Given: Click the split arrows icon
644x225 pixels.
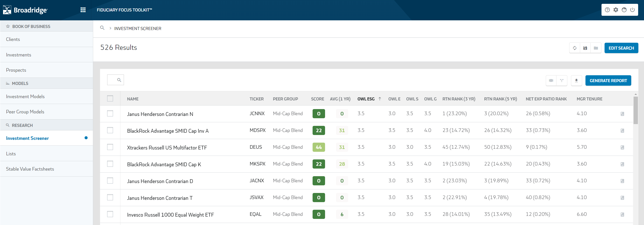Looking at the screenshot, I should 562,81.
